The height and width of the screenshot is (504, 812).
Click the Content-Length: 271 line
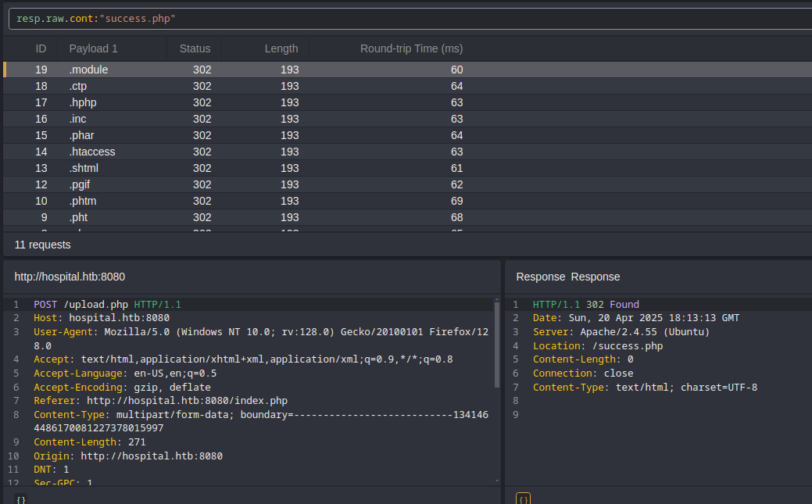(90, 442)
